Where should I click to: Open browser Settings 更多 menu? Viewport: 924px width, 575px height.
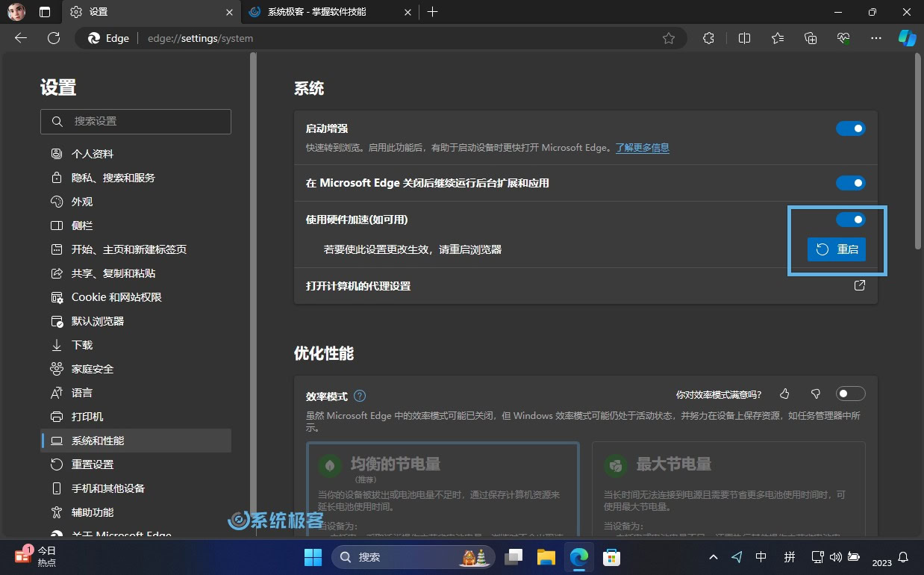(x=875, y=38)
